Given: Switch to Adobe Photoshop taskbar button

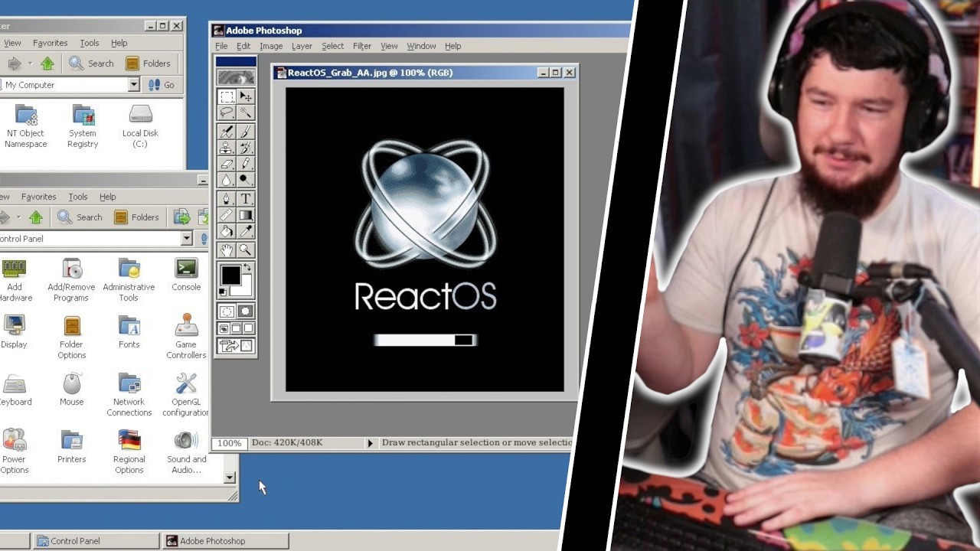Looking at the screenshot, I should (226, 541).
